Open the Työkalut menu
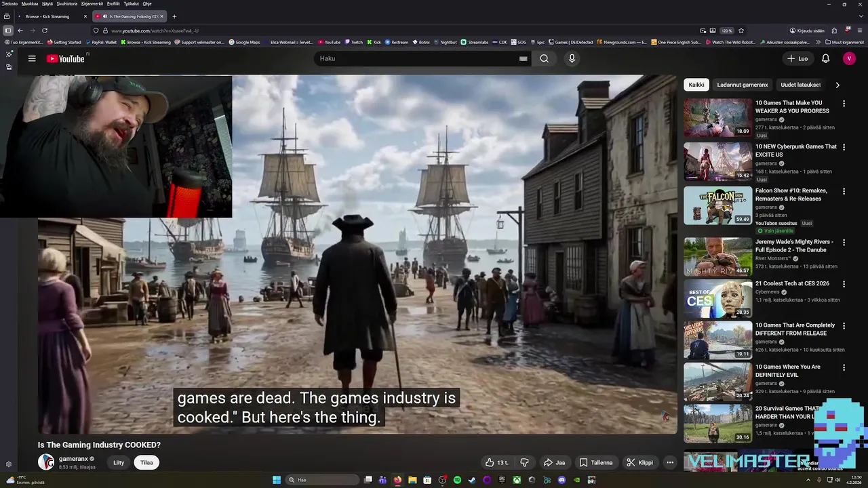The width and height of the screenshot is (868, 488). pos(132,3)
